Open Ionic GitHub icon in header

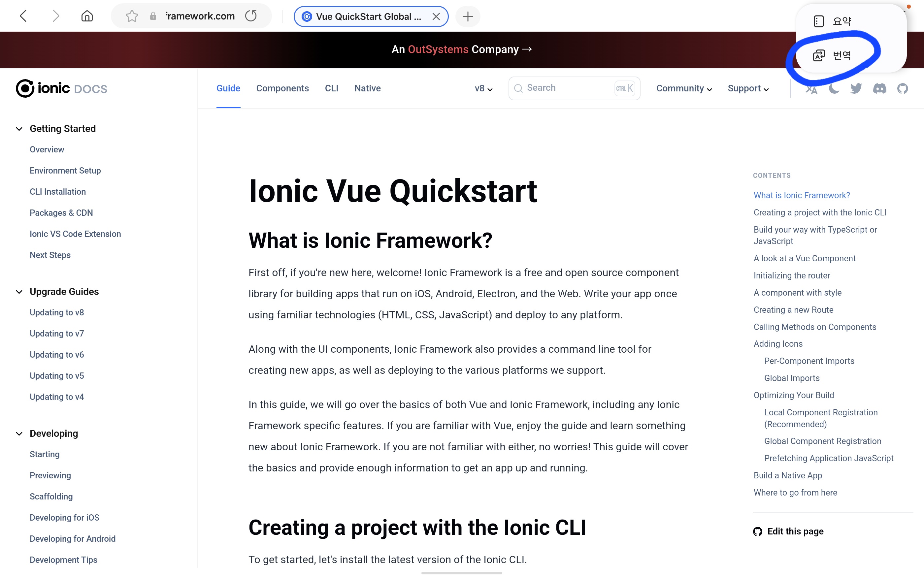point(903,89)
